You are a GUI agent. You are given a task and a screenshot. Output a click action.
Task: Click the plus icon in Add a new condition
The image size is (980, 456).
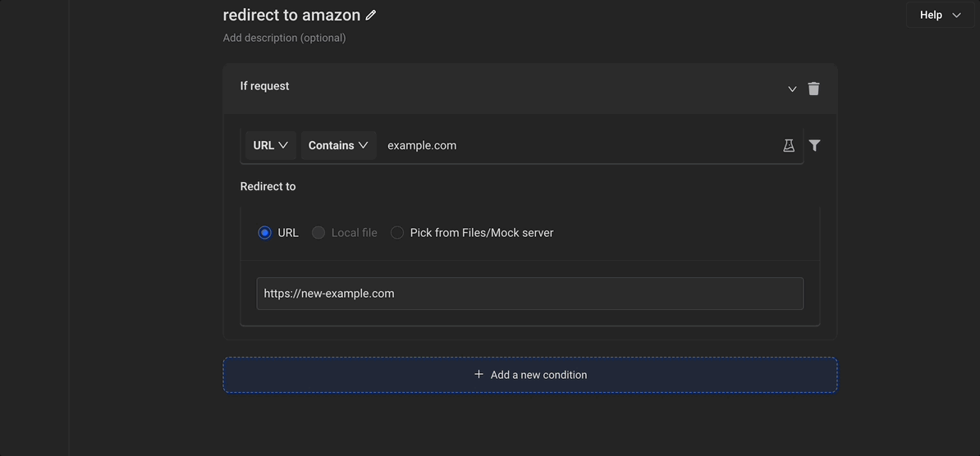[479, 375]
